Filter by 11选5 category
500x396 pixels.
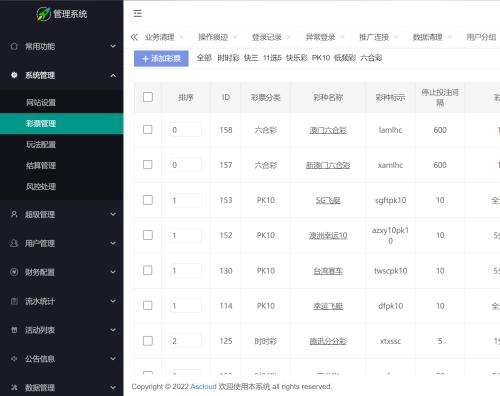(x=272, y=58)
